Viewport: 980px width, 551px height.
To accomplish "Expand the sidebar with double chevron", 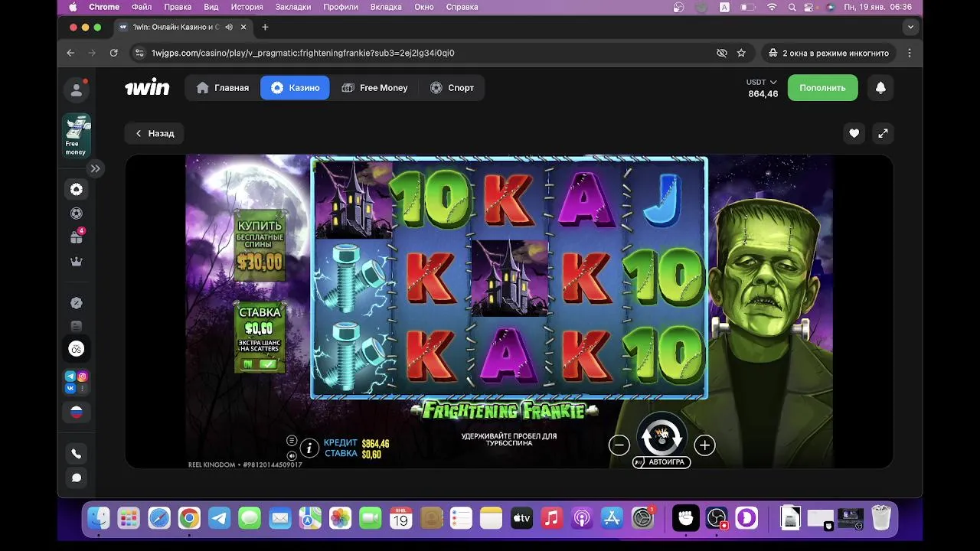I will 95,168.
